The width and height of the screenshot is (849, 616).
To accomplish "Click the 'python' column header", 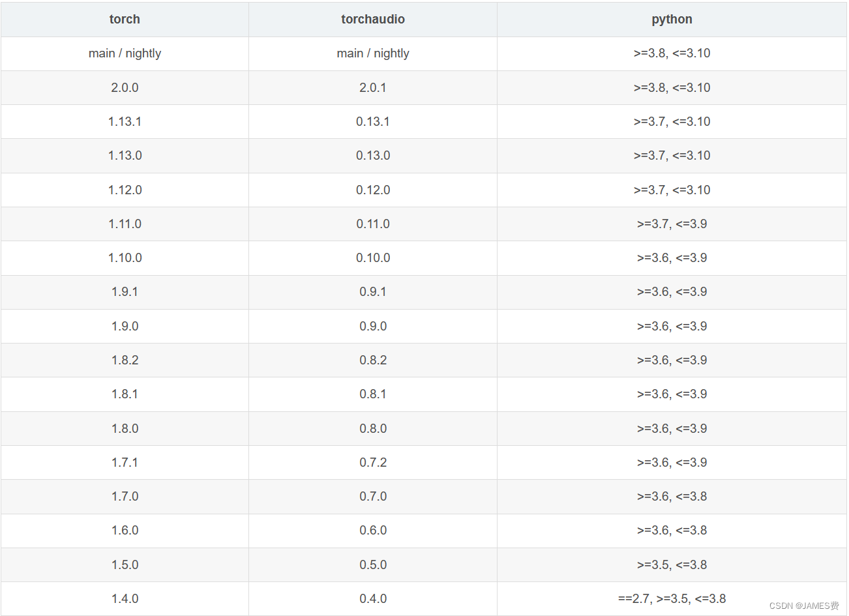I will [x=672, y=20].
